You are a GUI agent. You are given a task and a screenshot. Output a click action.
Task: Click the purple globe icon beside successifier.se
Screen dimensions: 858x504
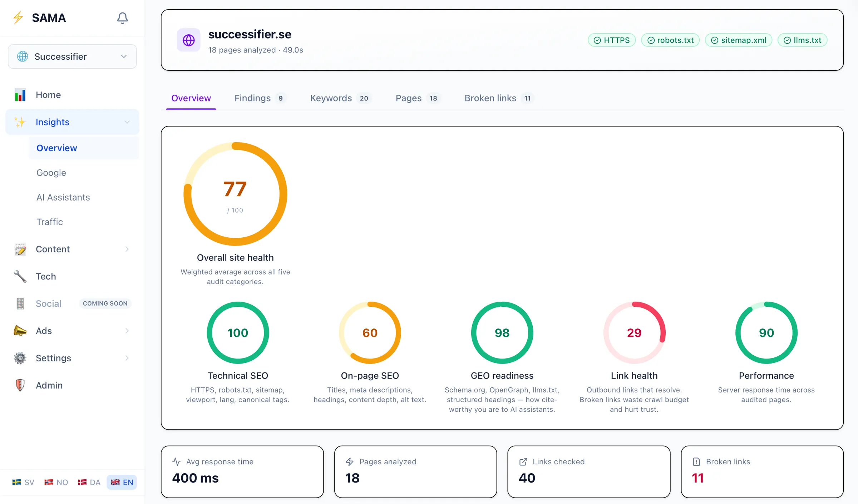pyautogui.click(x=189, y=40)
